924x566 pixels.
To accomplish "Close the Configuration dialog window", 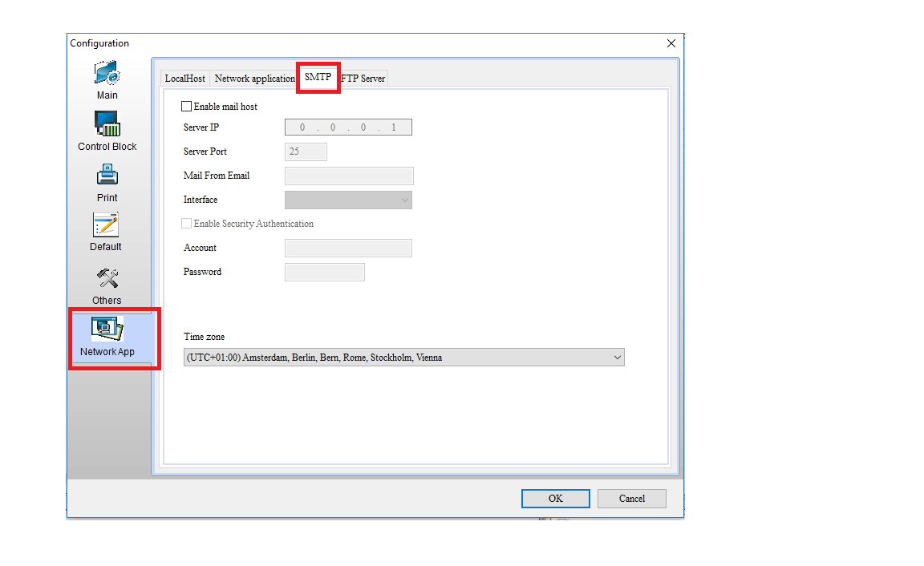I will tap(671, 43).
